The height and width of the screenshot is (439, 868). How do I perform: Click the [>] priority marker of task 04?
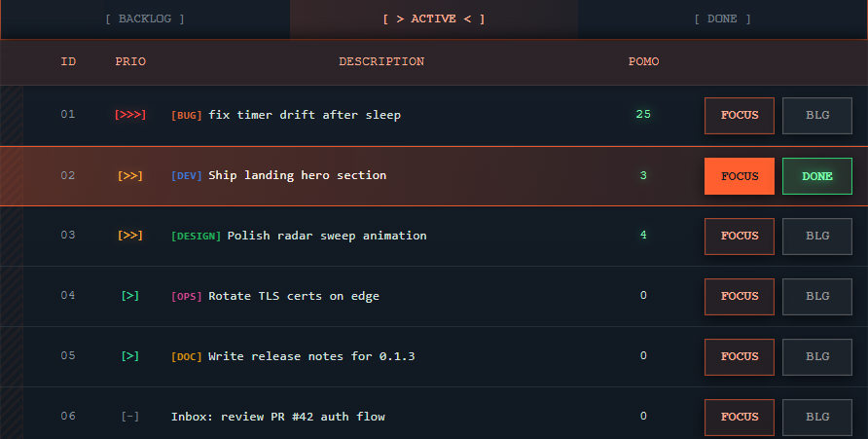tap(130, 296)
